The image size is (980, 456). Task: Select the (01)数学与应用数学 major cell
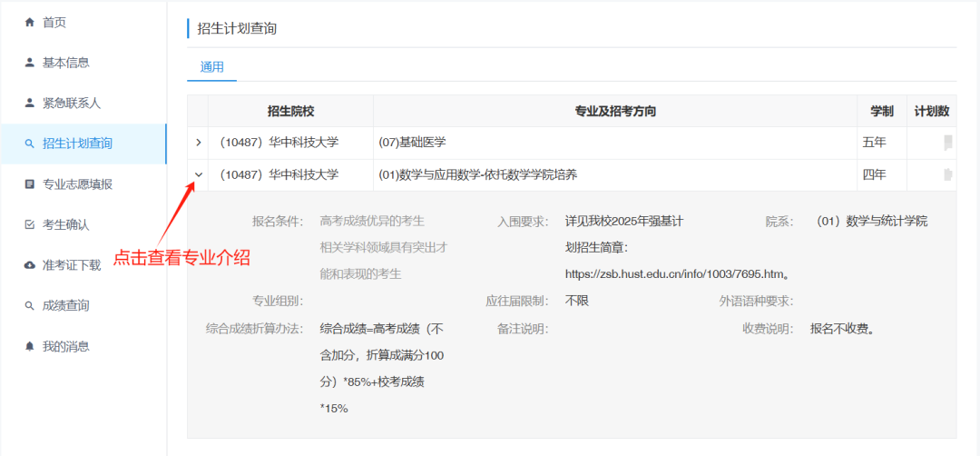coord(477,174)
